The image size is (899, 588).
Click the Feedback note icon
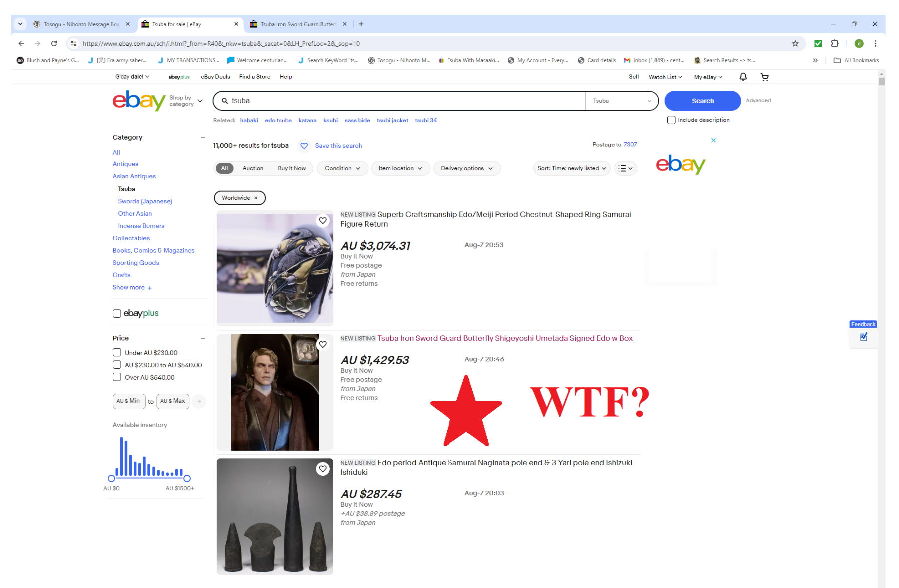pos(864,337)
